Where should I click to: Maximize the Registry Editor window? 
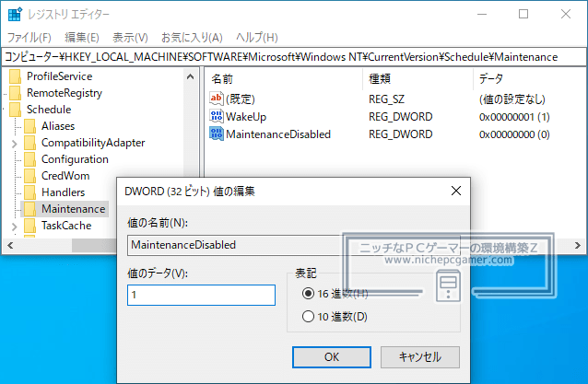tap(523, 14)
